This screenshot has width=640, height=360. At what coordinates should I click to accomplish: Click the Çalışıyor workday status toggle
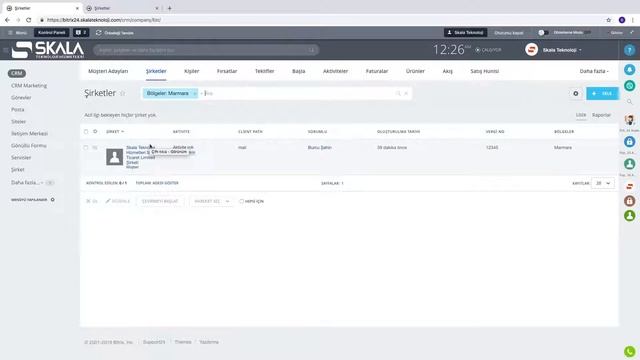[488, 50]
